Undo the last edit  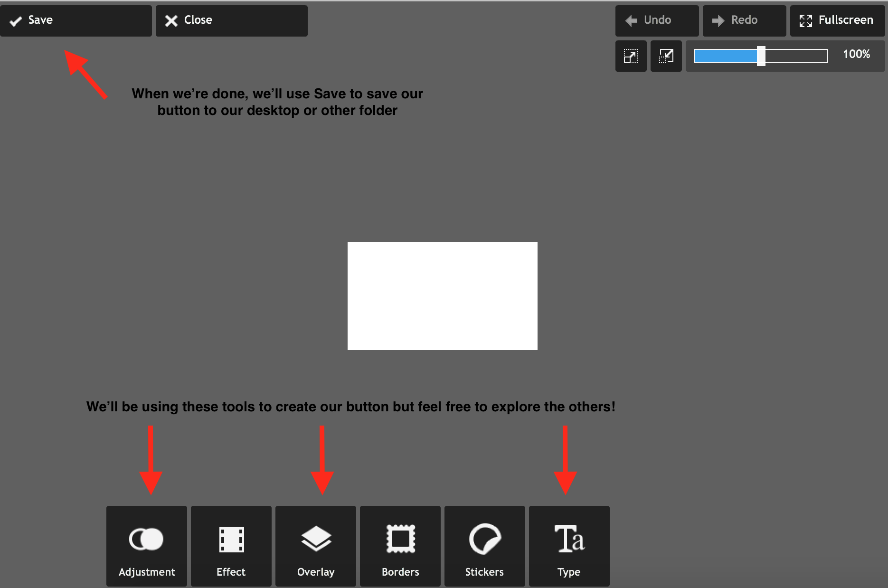tap(657, 20)
